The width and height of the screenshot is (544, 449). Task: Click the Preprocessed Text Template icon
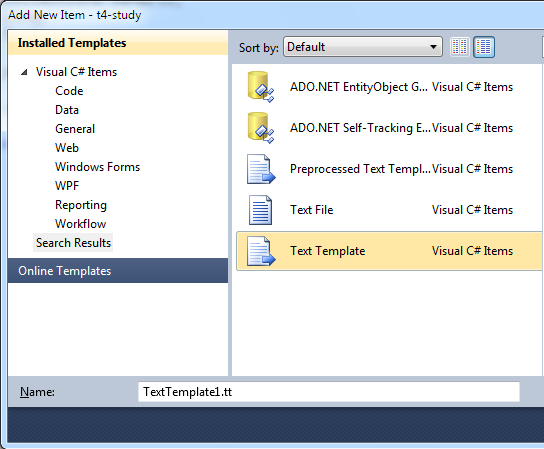pyautogui.click(x=261, y=169)
